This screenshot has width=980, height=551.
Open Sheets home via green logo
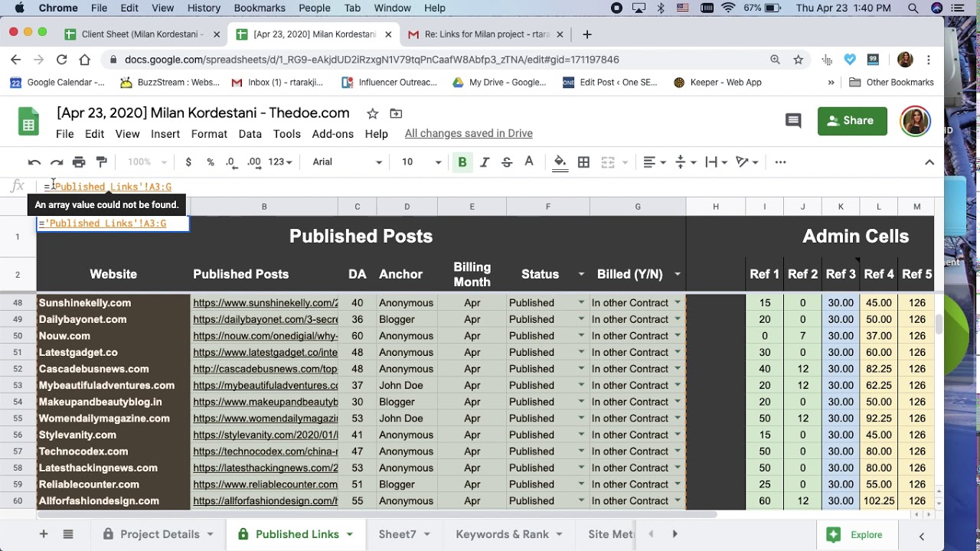click(28, 121)
